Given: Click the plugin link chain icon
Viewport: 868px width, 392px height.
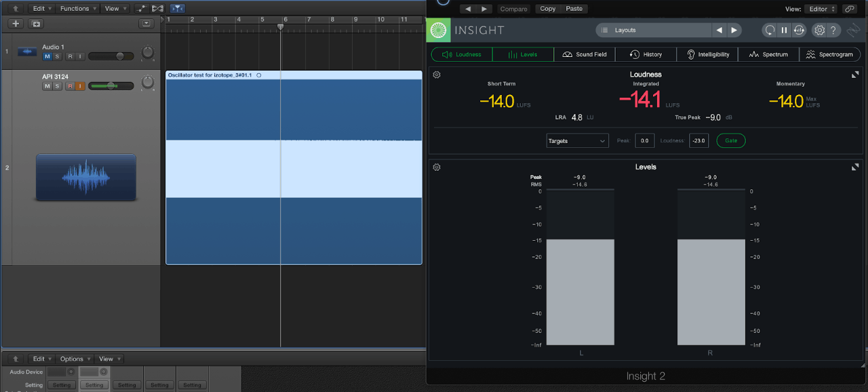Looking at the screenshot, I should pos(848,9).
